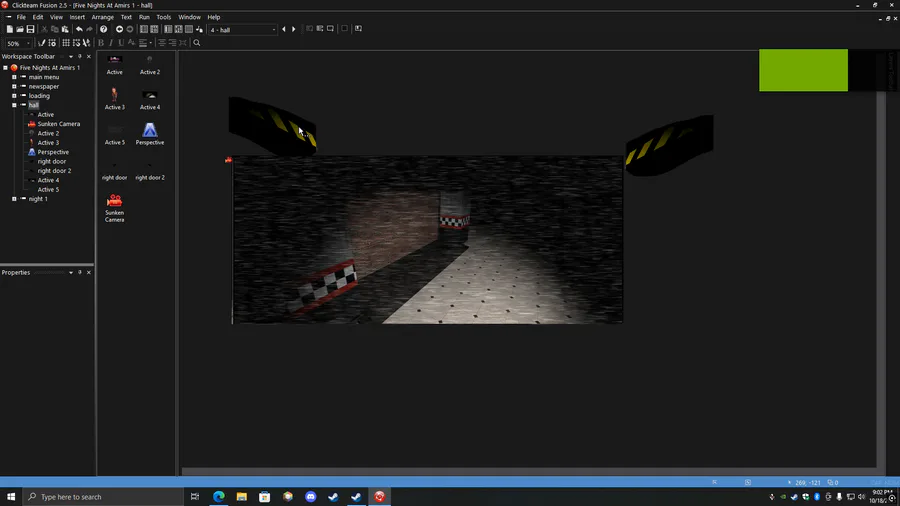Expand the newspaper frame node
900x506 pixels.
click(x=14, y=87)
